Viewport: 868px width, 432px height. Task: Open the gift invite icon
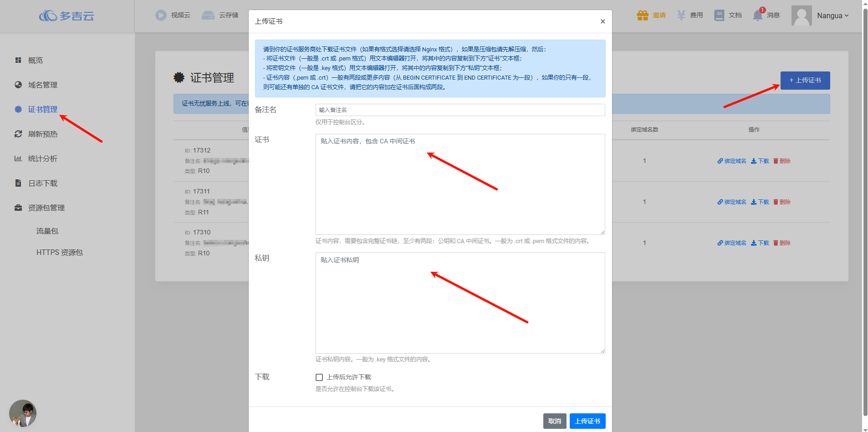click(x=642, y=15)
